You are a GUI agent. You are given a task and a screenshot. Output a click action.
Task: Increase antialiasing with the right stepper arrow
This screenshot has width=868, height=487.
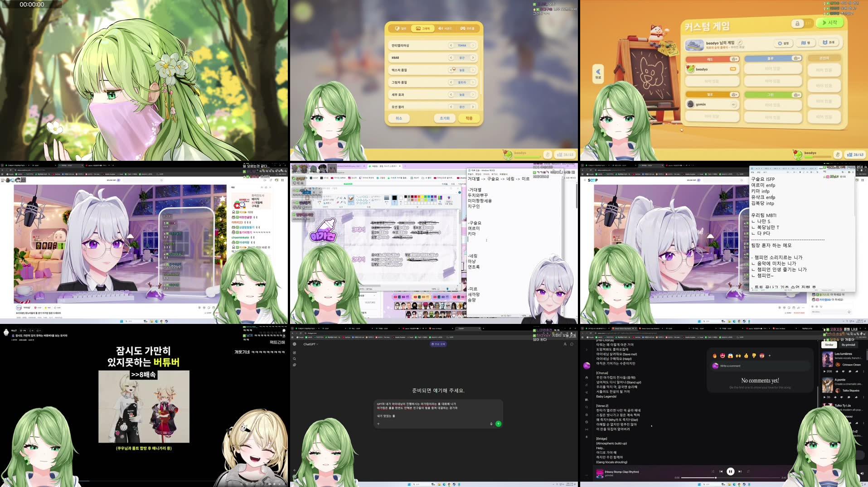tap(473, 45)
